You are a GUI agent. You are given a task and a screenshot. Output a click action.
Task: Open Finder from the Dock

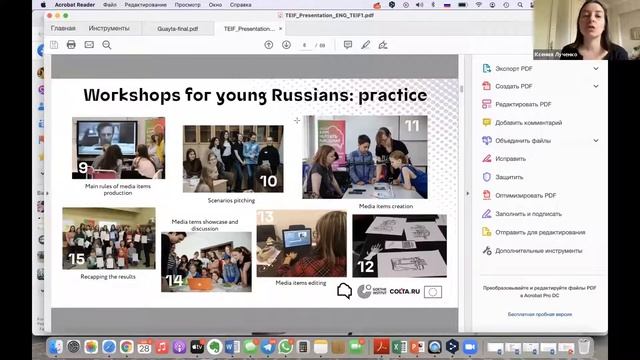[56, 347]
